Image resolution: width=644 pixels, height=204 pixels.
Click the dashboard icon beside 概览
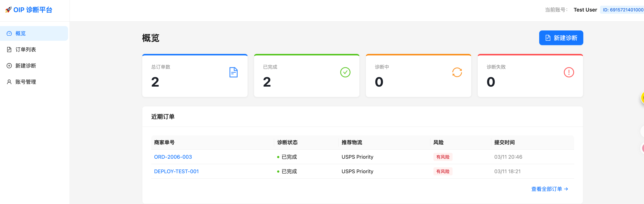9,33
